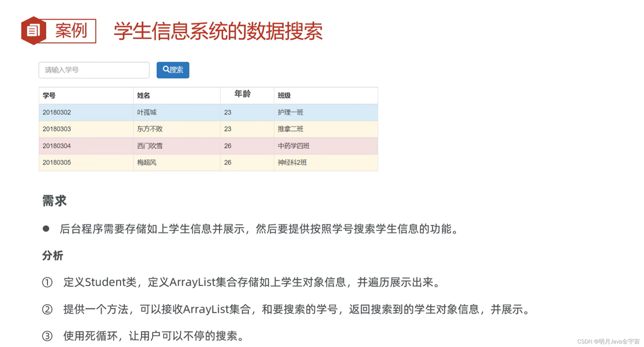
Task: Click the class 中药学四班
Action: pyautogui.click(x=293, y=146)
